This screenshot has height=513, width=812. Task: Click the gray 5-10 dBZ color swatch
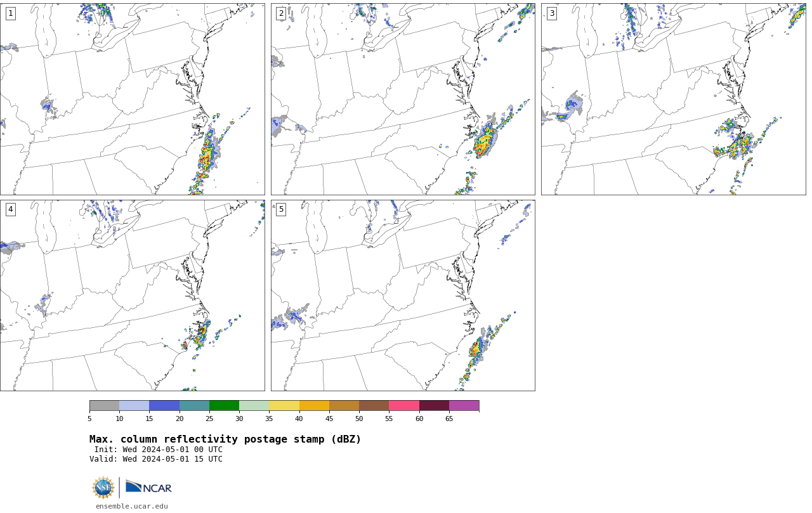[104, 406]
